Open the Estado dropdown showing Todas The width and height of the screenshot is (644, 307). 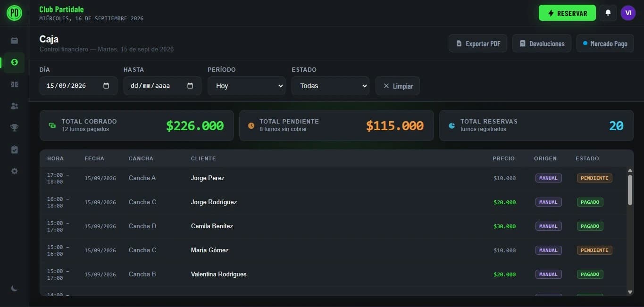pyautogui.click(x=330, y=86)
